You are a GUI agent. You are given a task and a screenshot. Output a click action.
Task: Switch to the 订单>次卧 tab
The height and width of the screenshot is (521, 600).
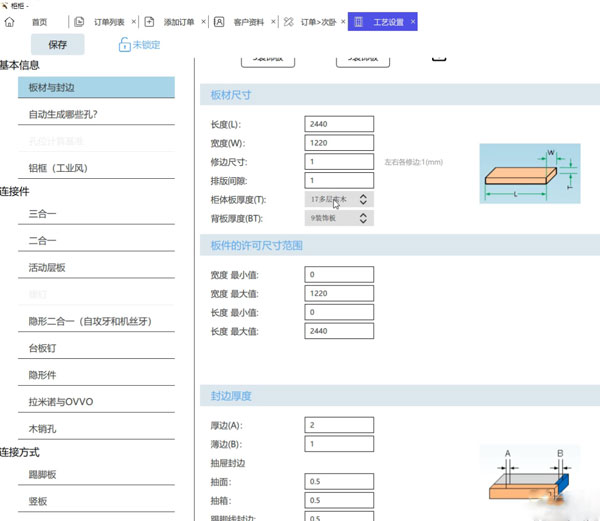318,22
